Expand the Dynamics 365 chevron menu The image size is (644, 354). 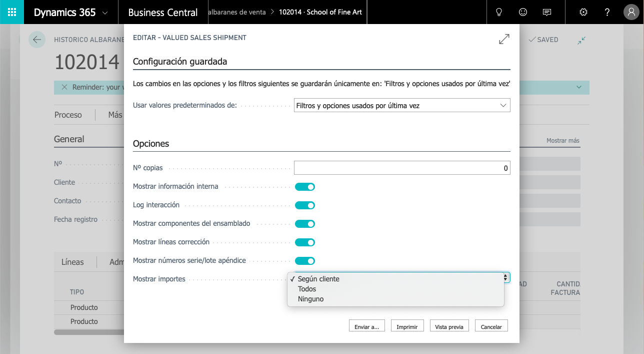105,13
